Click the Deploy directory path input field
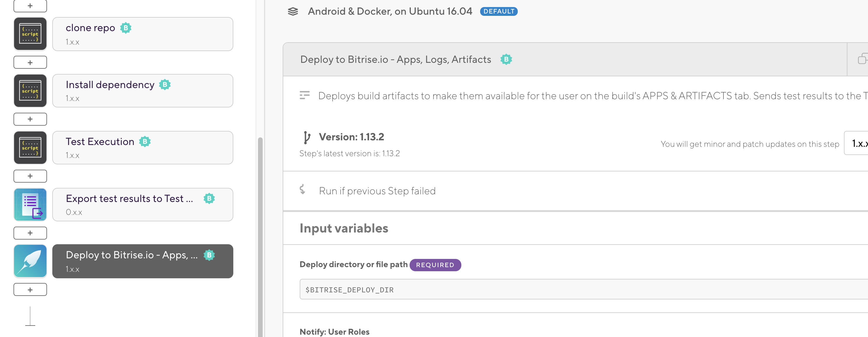868x337 pixels. [573, 289]
